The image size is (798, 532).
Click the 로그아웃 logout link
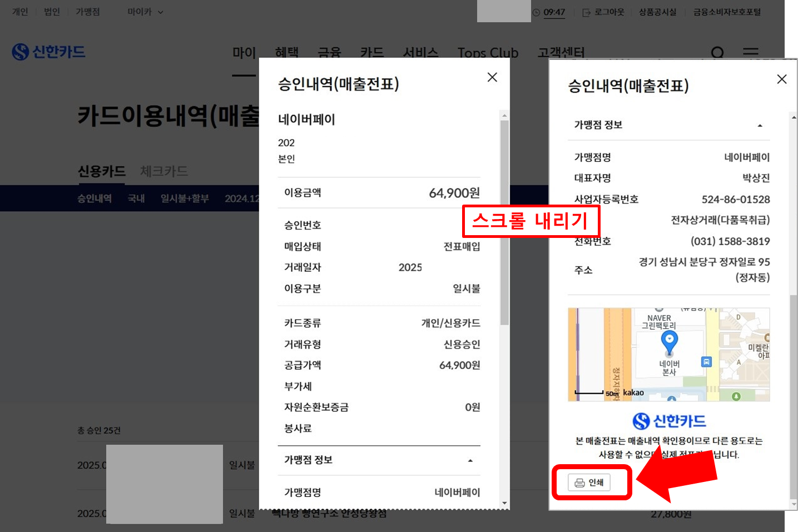click(603, 12)
